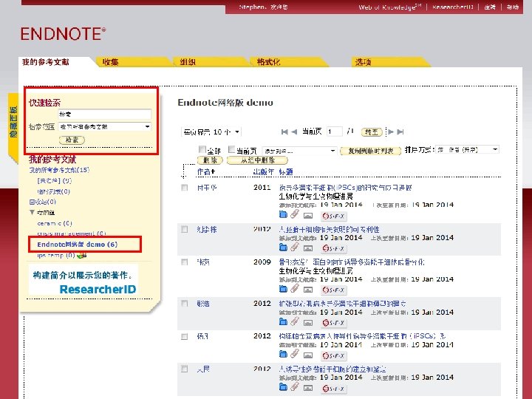Select checkbox for the 扩张型心肌病 reference row
The height and width of the screenshot is (399, 532).
point(185,304)
